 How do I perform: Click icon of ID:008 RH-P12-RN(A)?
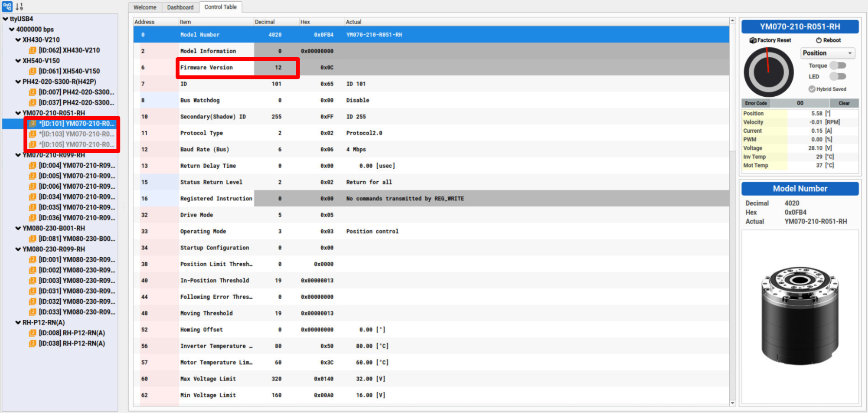pyautogui.click(x=33, y=333)
